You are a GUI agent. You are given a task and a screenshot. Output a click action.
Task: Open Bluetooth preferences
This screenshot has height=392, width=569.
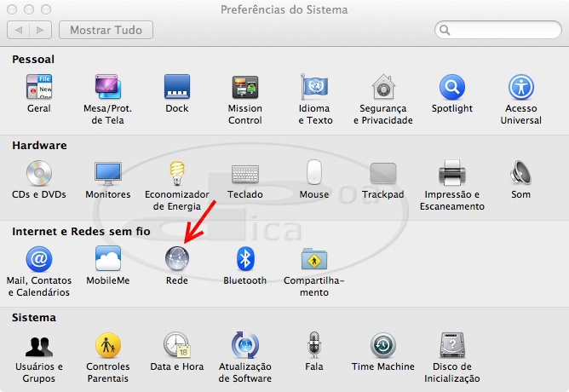(245, 259)
